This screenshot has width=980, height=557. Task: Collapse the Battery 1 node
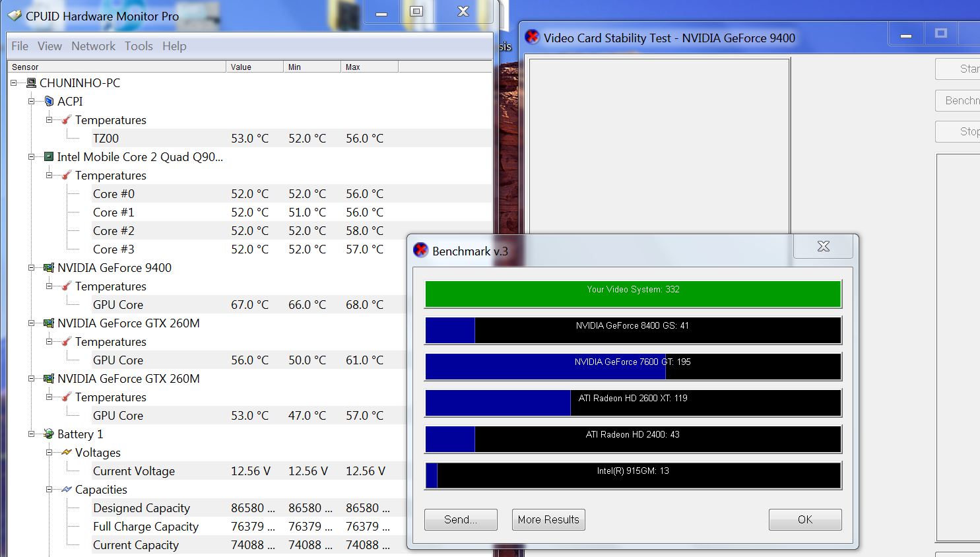coord(31,434)
